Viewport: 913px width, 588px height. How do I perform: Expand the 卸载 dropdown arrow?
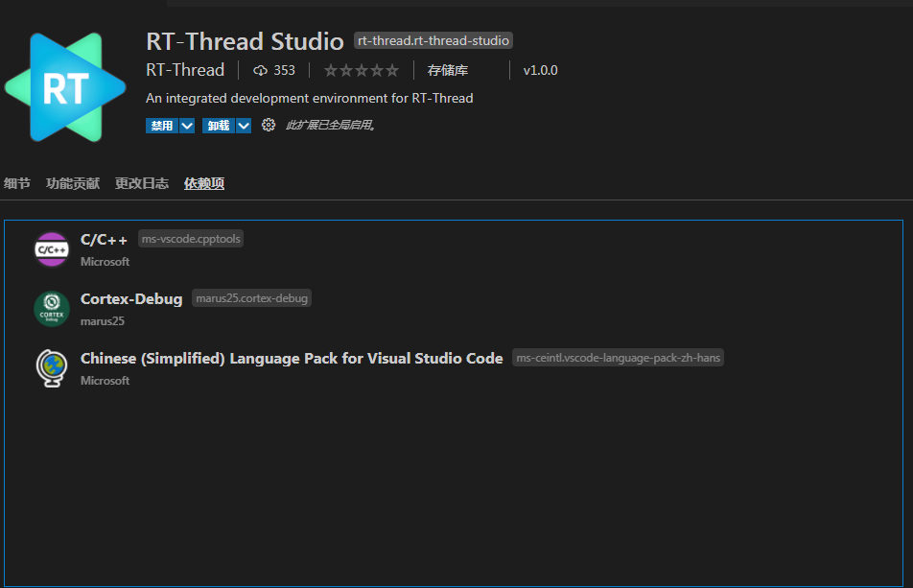[x=244, y=125]
